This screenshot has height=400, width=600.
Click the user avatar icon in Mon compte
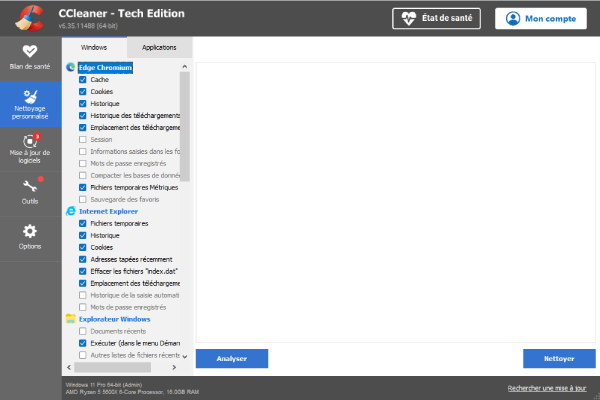tap(513, 18)
